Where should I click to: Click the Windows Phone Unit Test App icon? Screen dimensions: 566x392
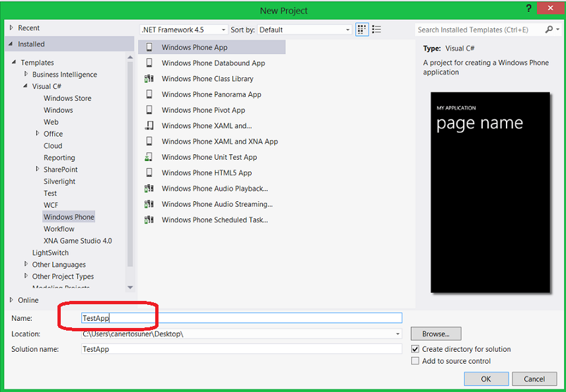coord(149,157)
